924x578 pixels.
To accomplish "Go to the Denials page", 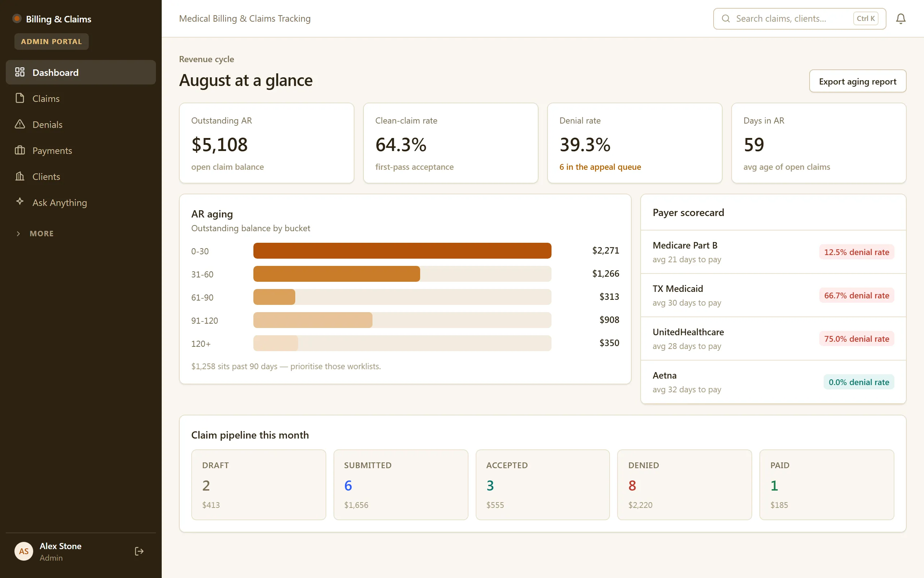I will [80, 124].
